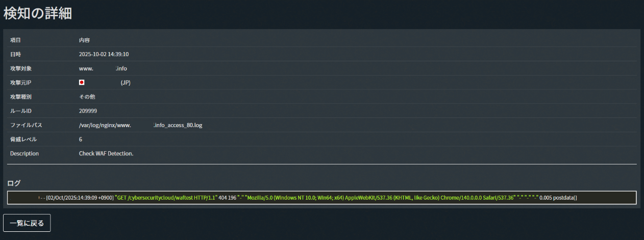Click the 内容 column header
The width and height of the screenshot is (644, 240).
tap(84, 40)
